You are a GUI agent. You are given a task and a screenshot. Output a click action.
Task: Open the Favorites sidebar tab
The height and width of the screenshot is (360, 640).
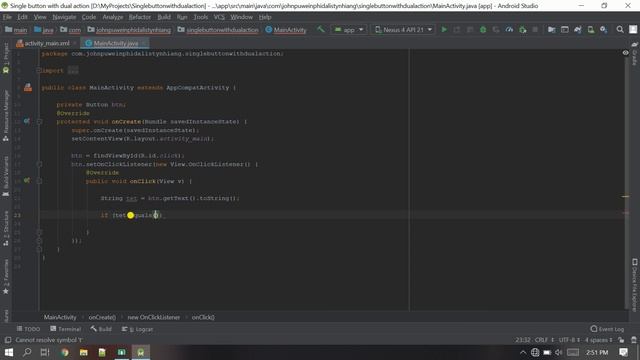point(6,276)
